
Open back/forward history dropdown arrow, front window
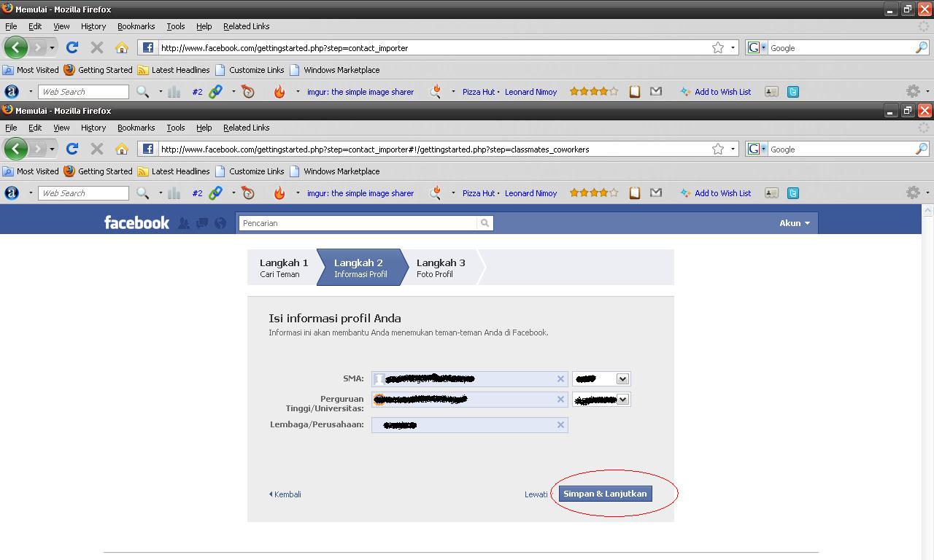tap(52, 149)
